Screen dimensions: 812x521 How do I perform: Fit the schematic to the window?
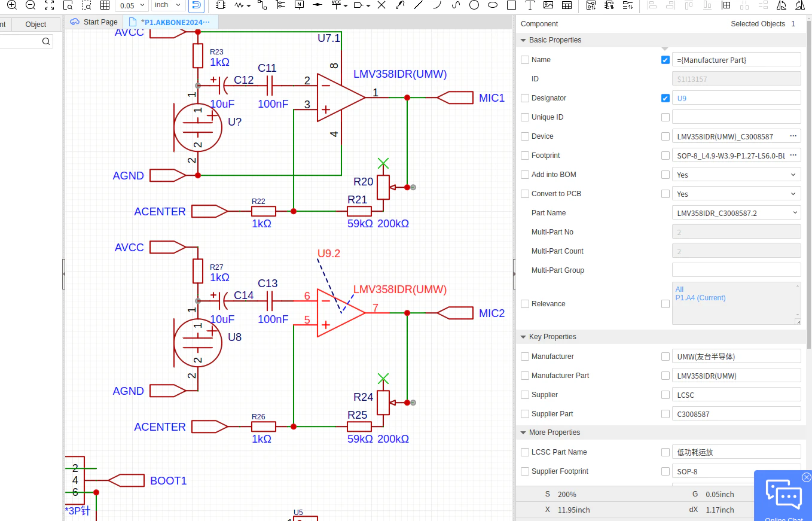[50, 5]
